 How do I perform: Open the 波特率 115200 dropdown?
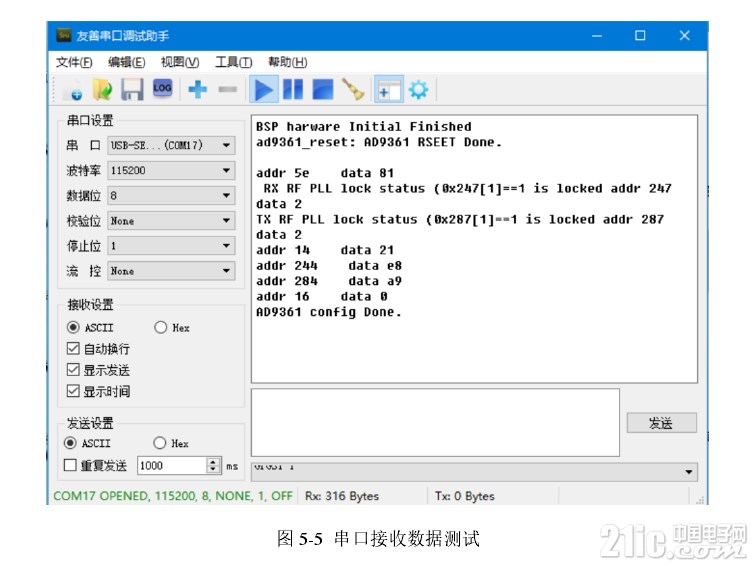pos(171,170)
